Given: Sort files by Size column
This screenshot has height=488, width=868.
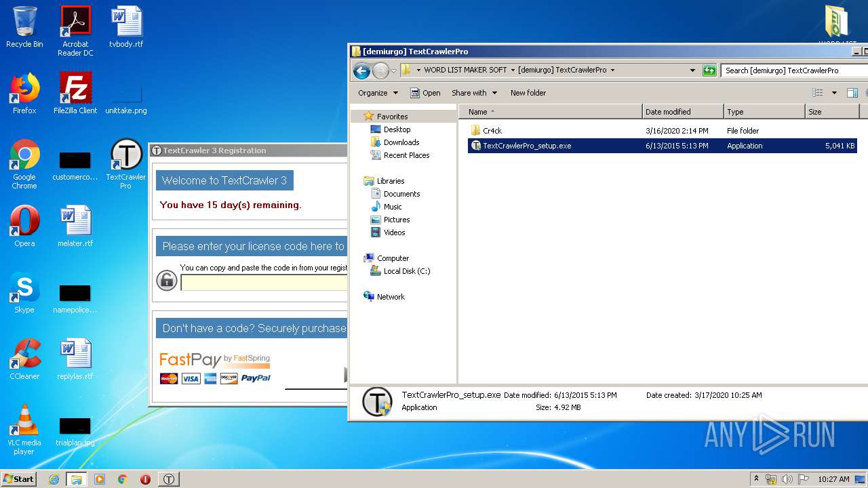Looking at the screenshot, I should [x=832, y=112].
